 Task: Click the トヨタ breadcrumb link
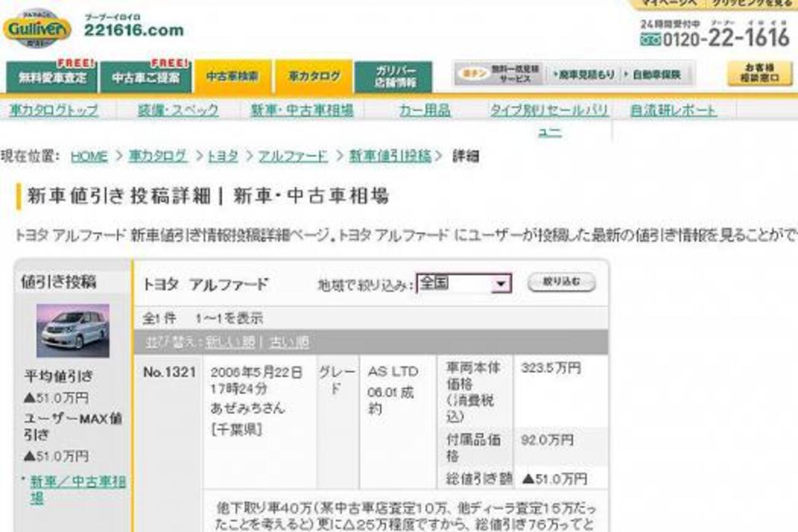pyautogui.click(x=222, y=156)
